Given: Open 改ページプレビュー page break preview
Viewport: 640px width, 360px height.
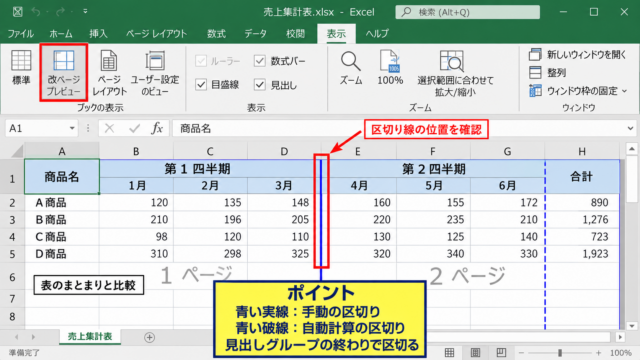Looking at the screenshot, I should pyautogui.click(x=63, y=73).
